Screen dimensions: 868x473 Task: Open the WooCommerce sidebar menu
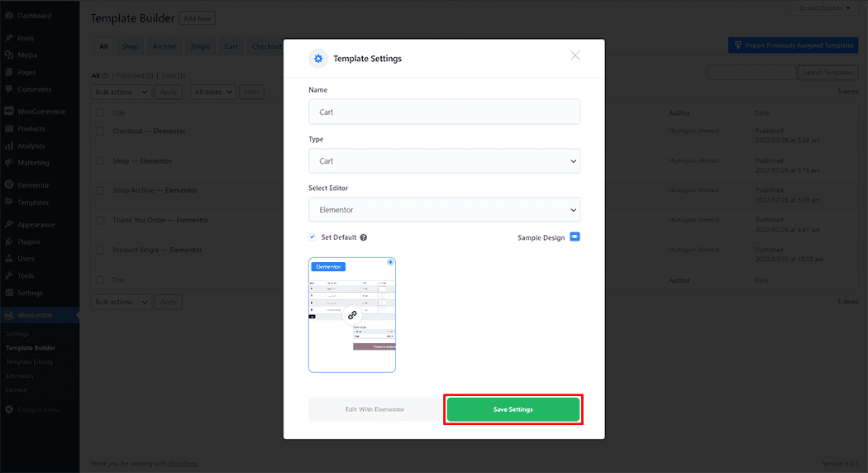41,112
